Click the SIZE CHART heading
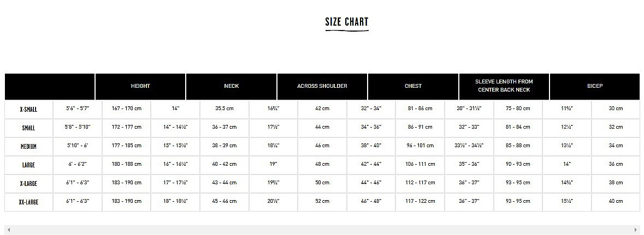The width and height of the screenshot is (644, 235). pyautogui.click(x=347, y=22)
